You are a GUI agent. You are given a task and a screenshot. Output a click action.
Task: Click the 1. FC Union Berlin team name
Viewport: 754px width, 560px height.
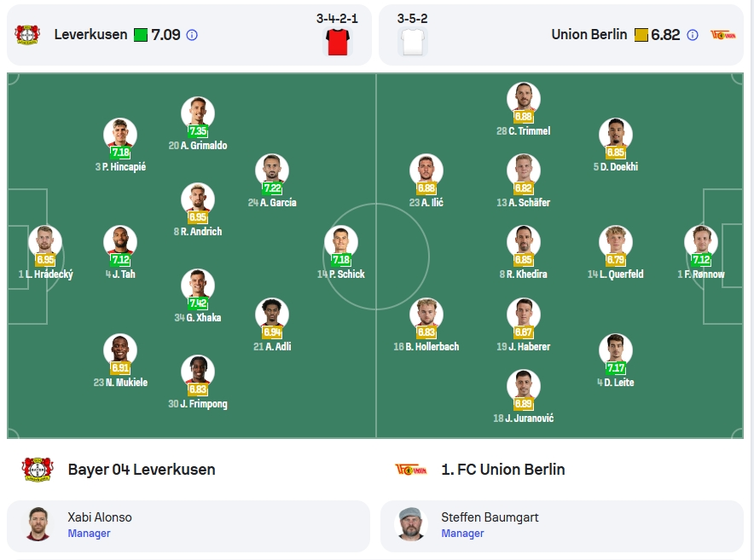click(503, 470)
